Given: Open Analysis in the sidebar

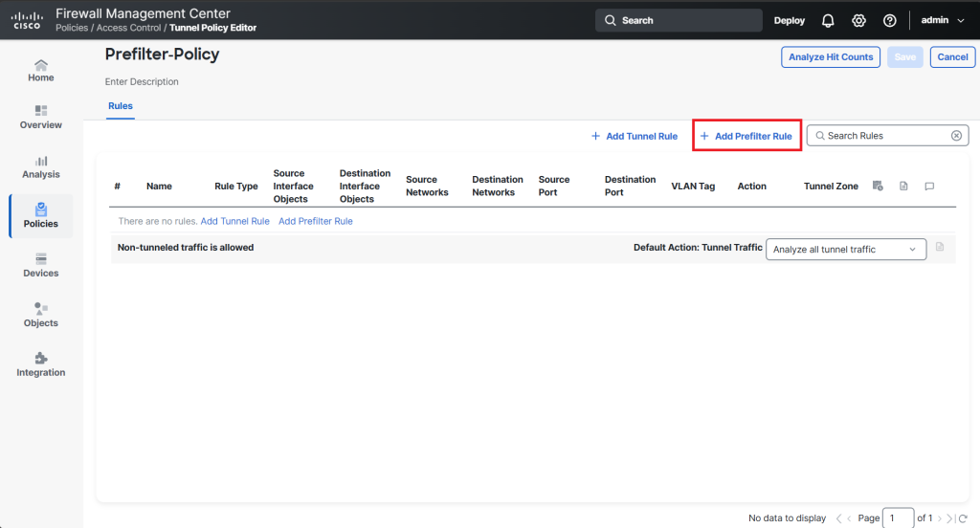Looking at the screenshot, I should click(40, 166).
